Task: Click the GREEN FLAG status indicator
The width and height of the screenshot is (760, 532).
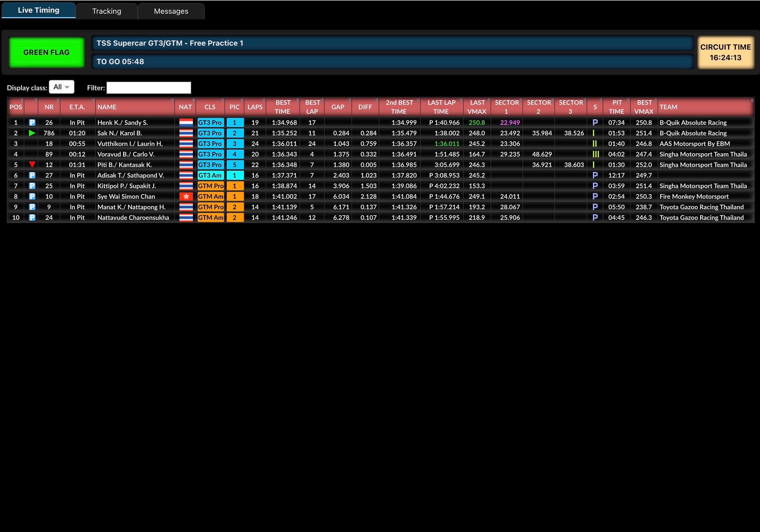Action: (46, 52)
